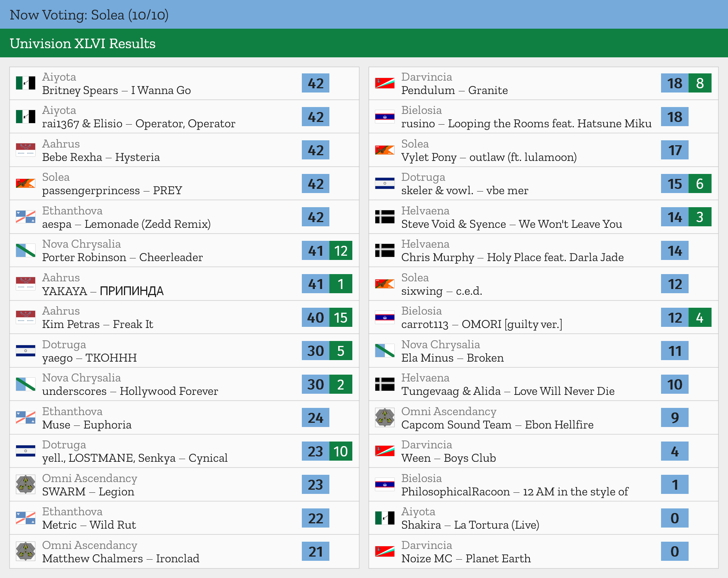The height and width of the screenshot is (578, 728).
Task: Select the song title 'Noize MC – Planet Earth'
Action: (x=466, y=559)
